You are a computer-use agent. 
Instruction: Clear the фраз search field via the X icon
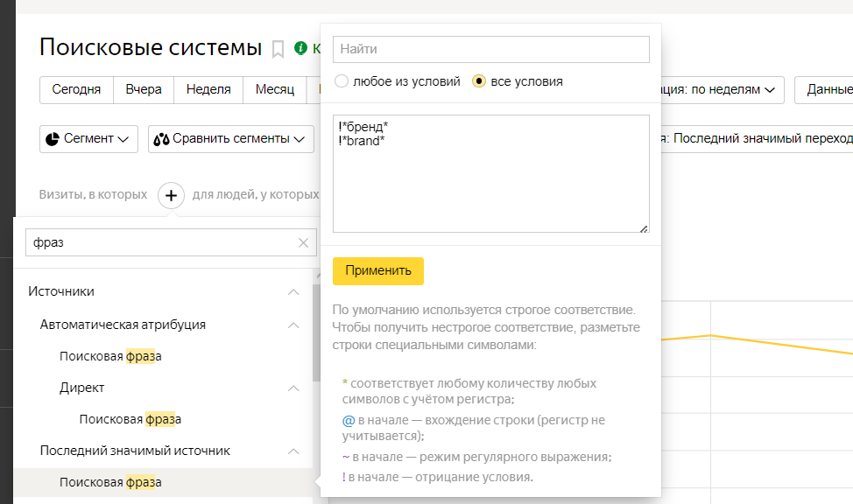(302, 242)
